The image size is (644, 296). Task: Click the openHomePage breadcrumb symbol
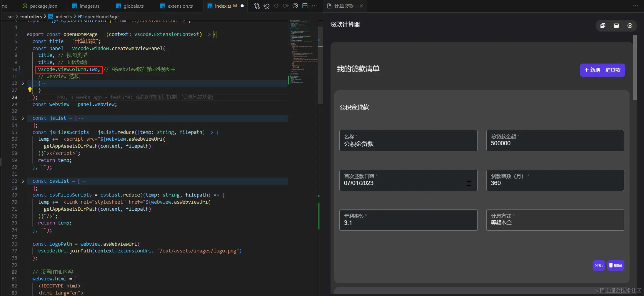(99, 16)
